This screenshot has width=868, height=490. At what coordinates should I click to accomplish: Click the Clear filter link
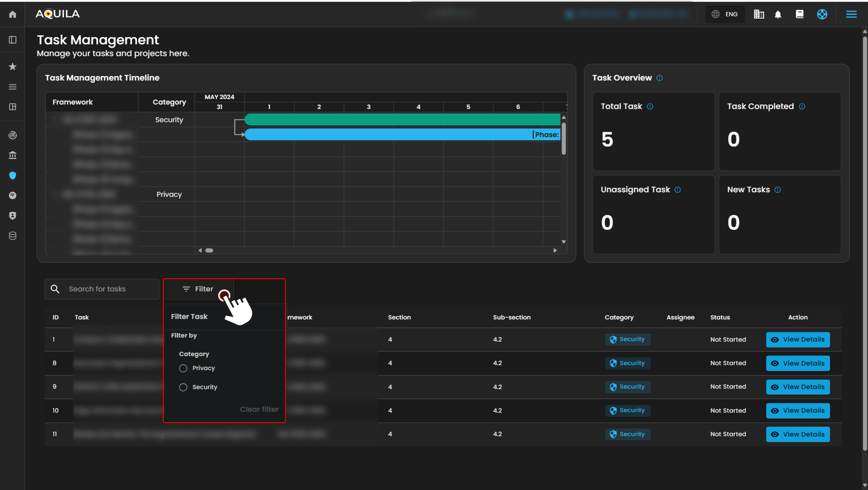[259, 409]
